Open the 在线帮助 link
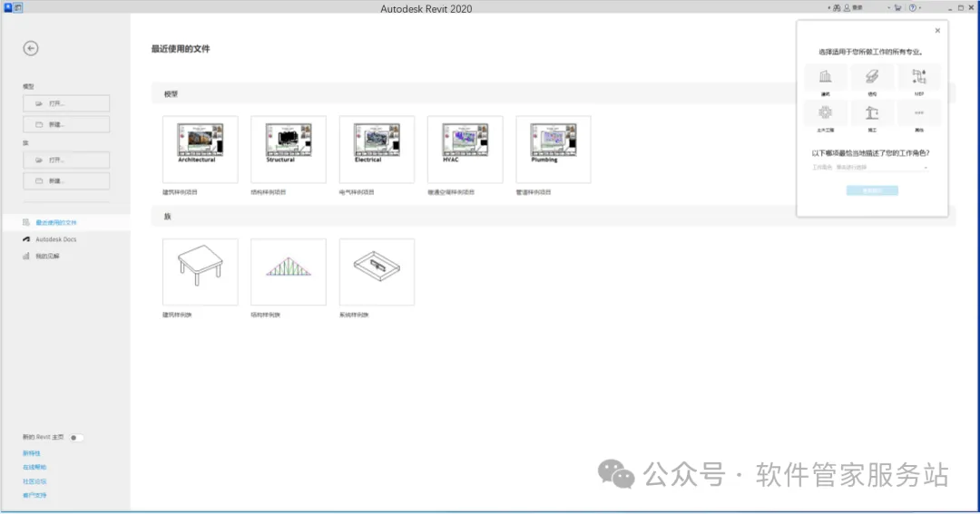Viewport: 980px width, 514px height. 34,467
